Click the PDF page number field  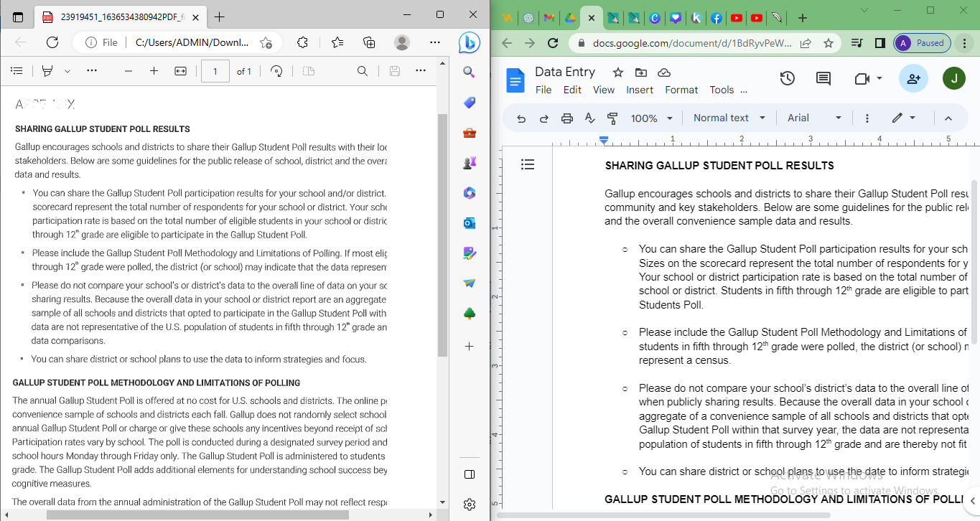215,71
